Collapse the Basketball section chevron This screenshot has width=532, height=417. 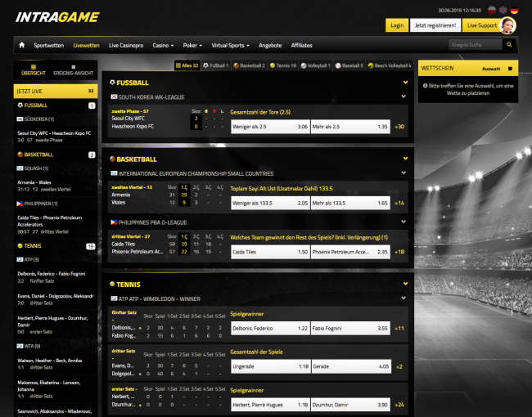click(404, 159)
